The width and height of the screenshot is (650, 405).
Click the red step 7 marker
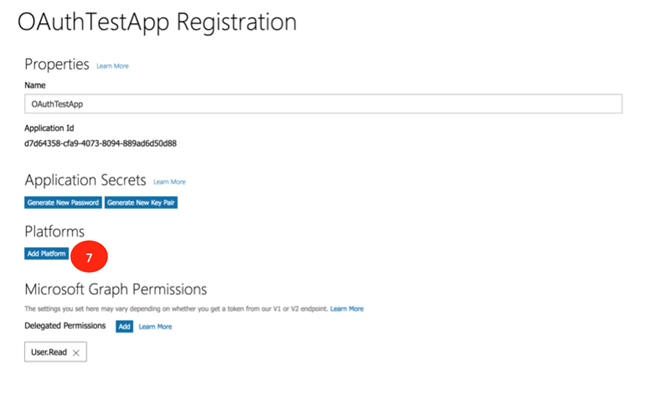(89, 257)
